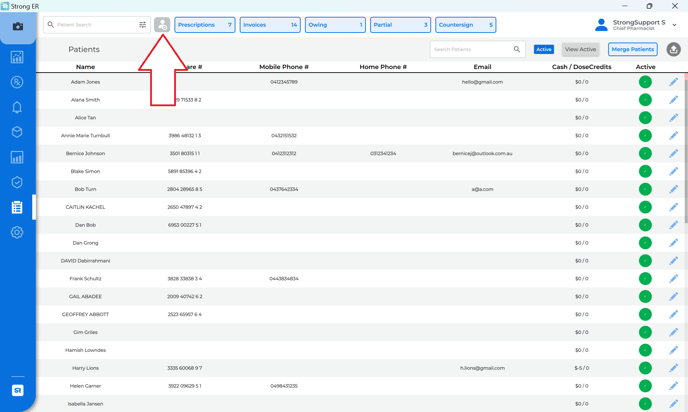Select patient name GEOFFREY ABBOTT
The width and height of the screenshot is (688, 412).
tap(85, 314)
